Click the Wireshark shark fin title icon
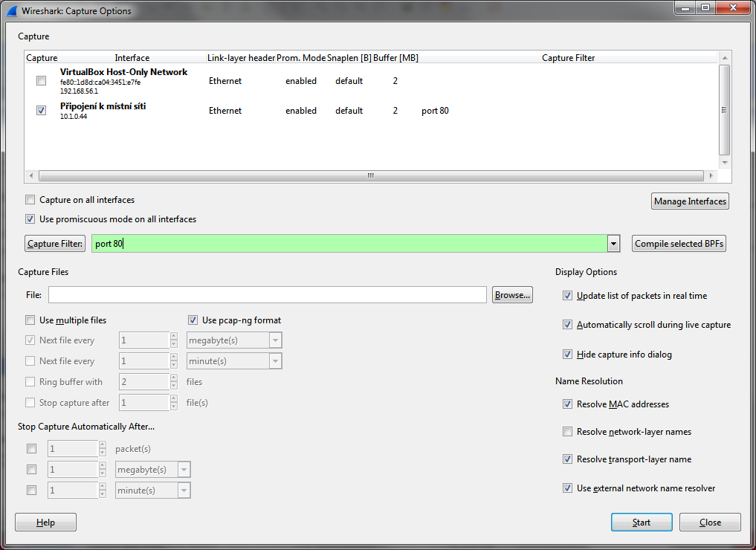 pos(13,10)
